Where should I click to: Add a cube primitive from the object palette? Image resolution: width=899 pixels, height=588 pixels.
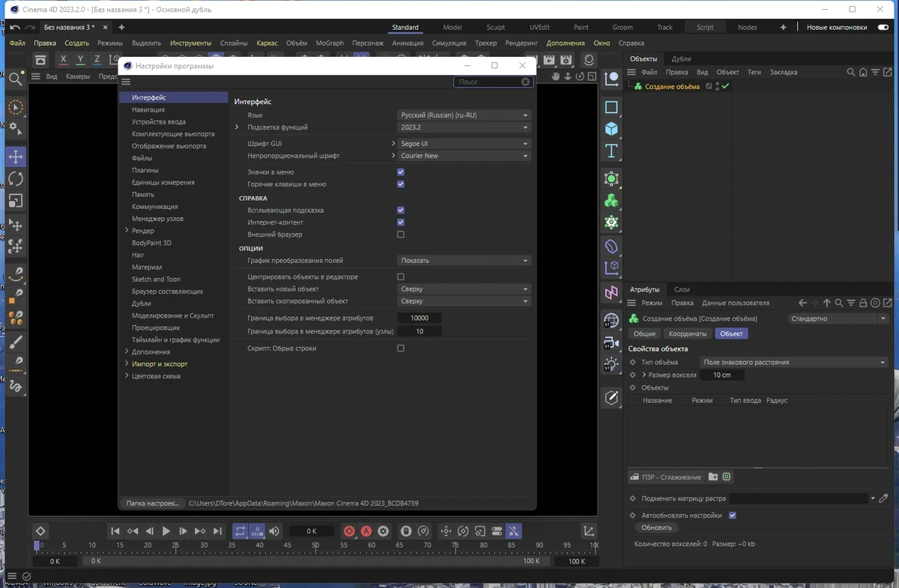611,129
